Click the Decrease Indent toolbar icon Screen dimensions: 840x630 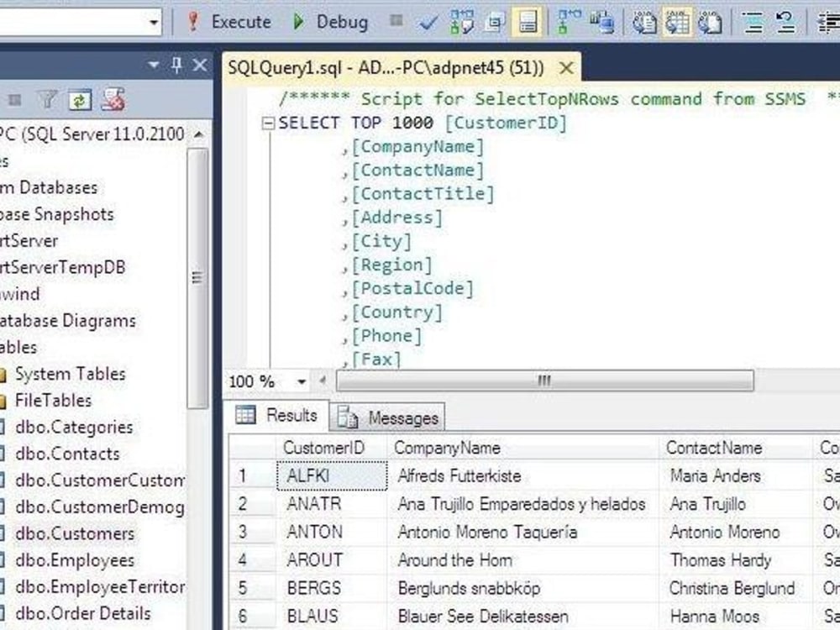[x=828, y=23]
